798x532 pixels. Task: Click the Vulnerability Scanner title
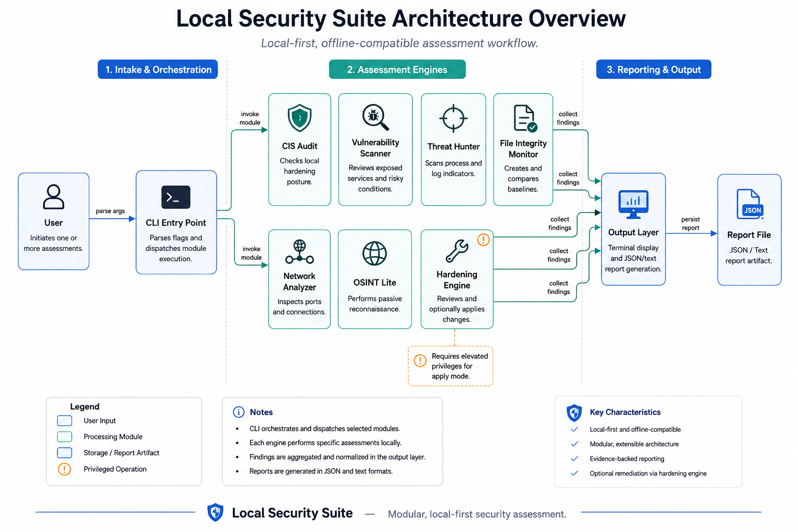(x=376, y=148)
